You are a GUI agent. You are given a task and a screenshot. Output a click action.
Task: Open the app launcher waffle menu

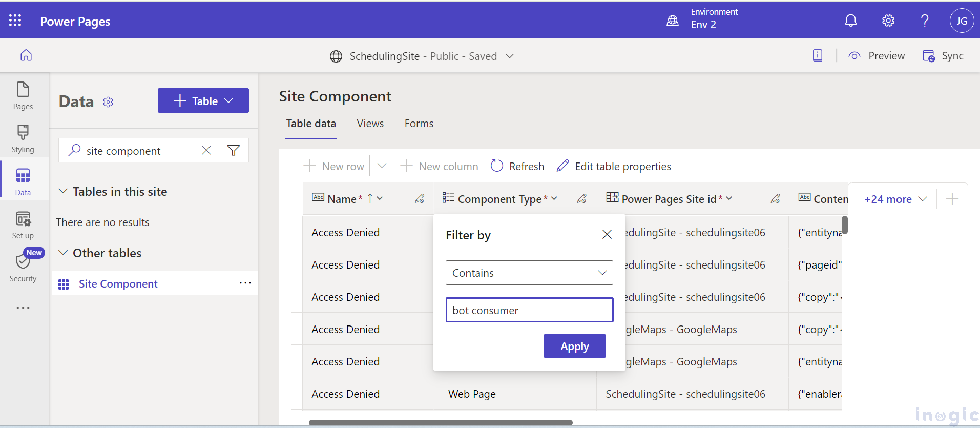tap(15, 21)
